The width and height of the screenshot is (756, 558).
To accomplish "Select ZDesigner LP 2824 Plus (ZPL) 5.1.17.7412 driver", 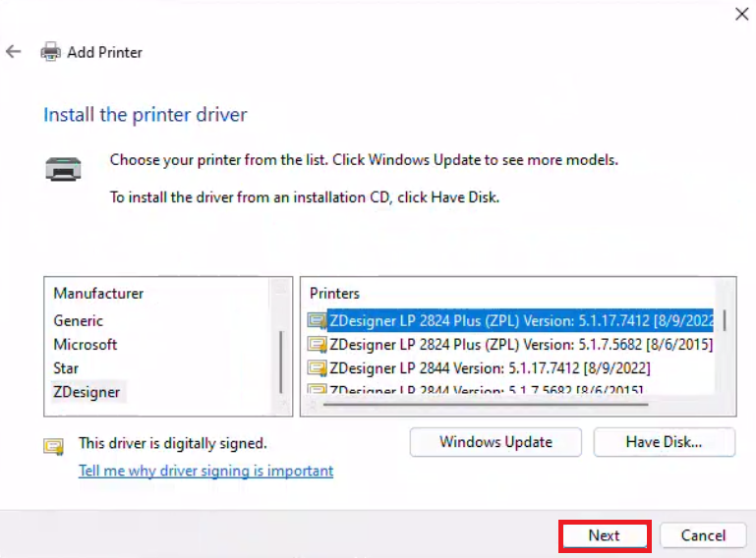I will click(520, 320).
